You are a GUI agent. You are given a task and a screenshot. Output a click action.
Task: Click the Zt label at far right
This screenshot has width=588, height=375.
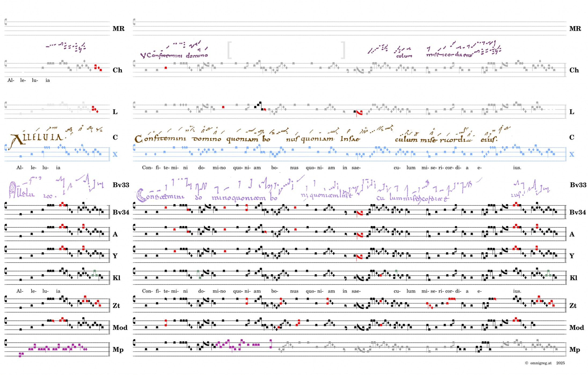pyautogui.click(x=573, y=306)
